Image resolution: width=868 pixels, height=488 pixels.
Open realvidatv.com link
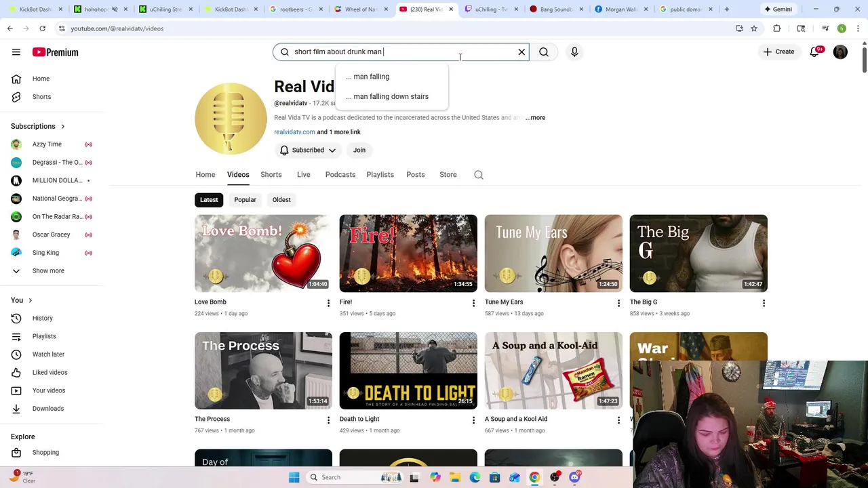(x=294, y=132)
